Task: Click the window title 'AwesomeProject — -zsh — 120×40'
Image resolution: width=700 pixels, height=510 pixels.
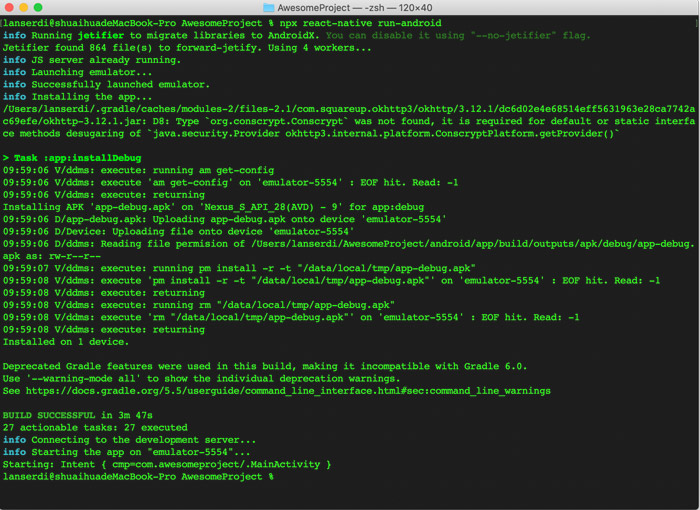Action: 355,8
